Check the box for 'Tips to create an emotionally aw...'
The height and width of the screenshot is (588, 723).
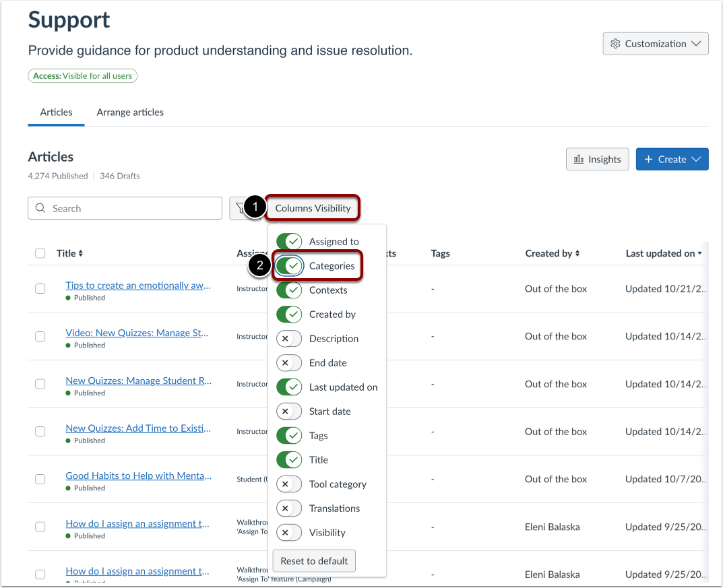(x=40, y=289)
